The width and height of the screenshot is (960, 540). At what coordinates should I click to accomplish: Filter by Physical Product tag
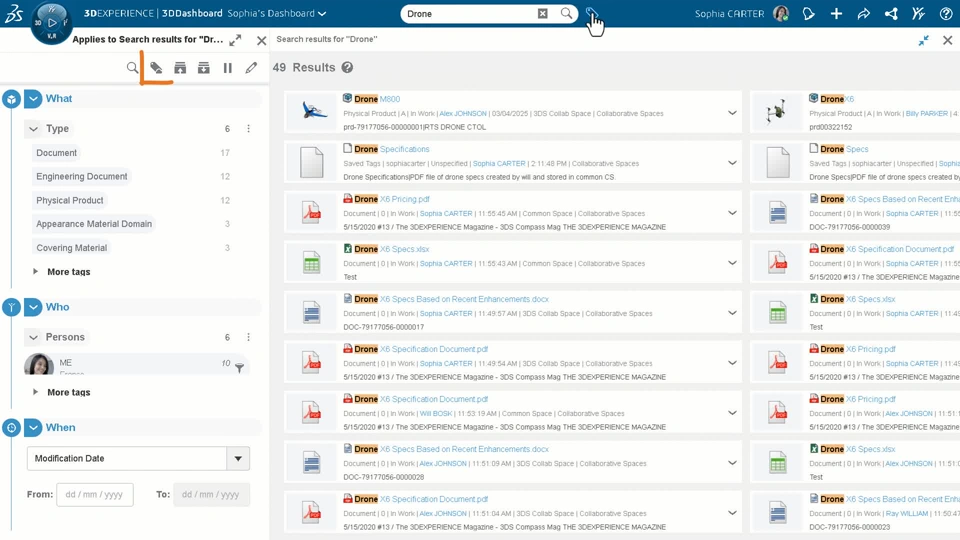(x=70, y=200)
